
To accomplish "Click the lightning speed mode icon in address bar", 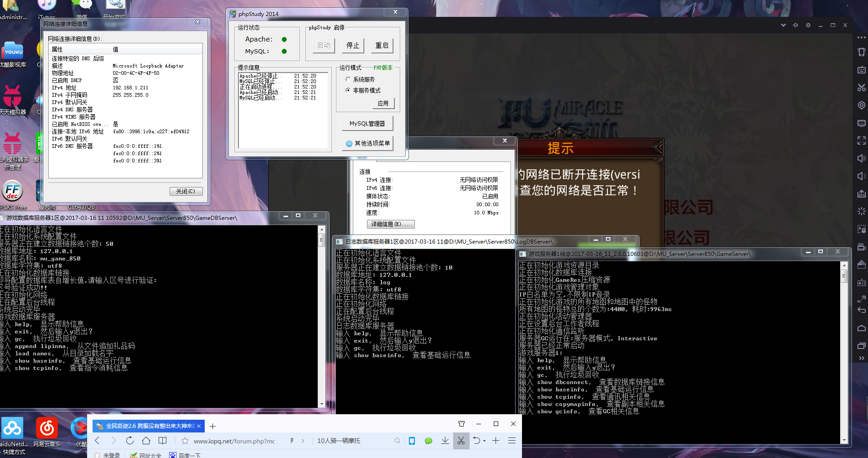I will click(x=292, y=441).
